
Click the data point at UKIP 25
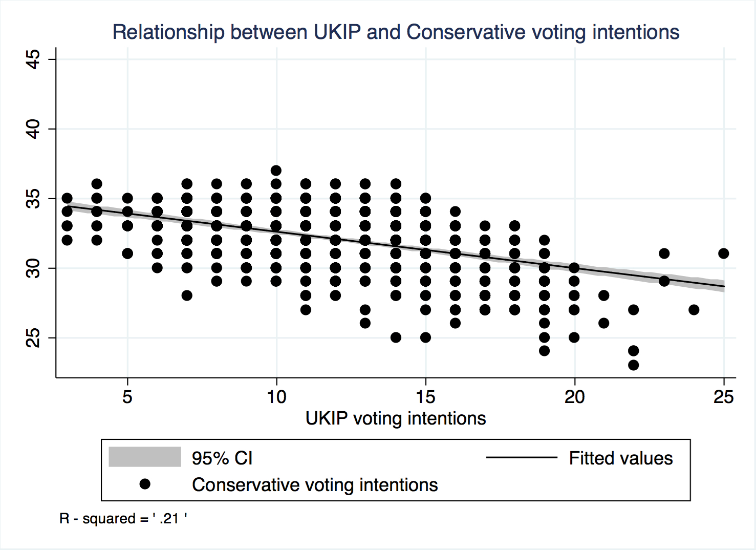click(723, 253)
